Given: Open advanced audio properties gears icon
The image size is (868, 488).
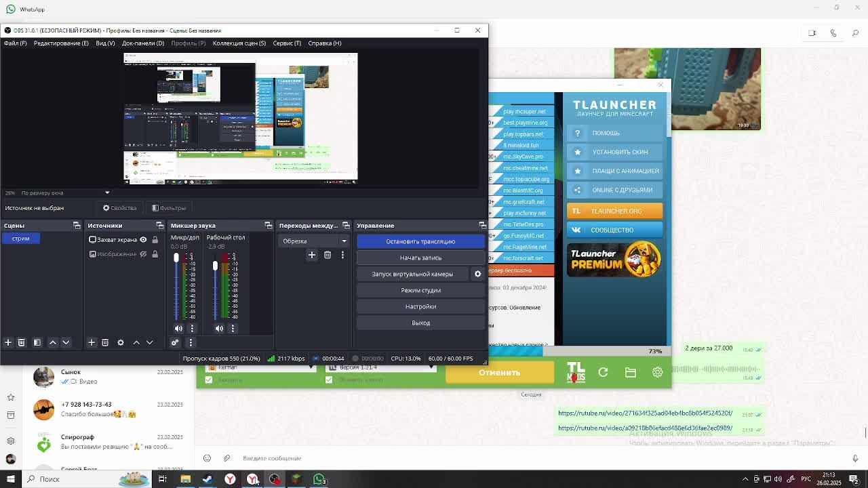Looking at the screenshot, I should [175, 342].
